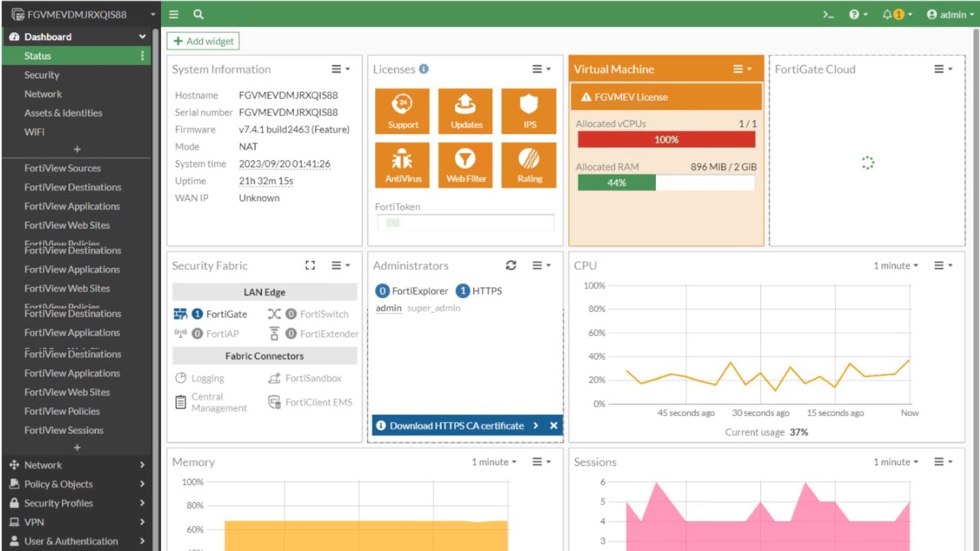The image size is (980, 551).
Task: Refresh the Administrators widget
Action: click(511, 266)
